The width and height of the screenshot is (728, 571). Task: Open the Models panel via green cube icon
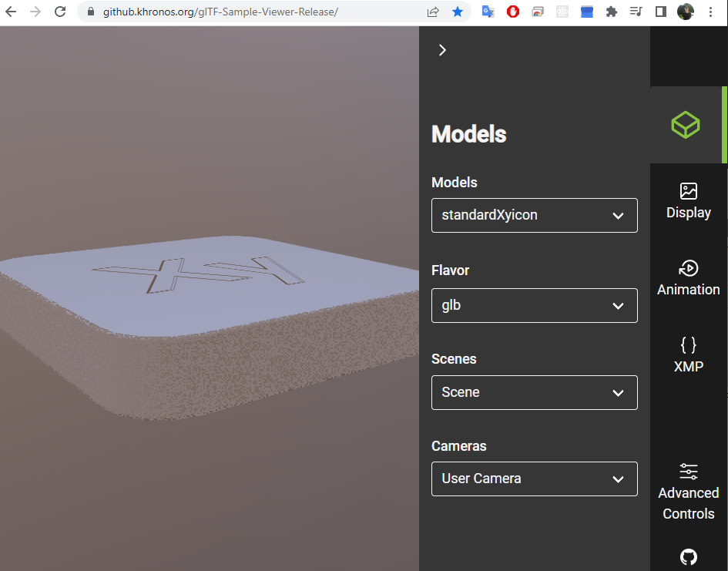[688, 124]
